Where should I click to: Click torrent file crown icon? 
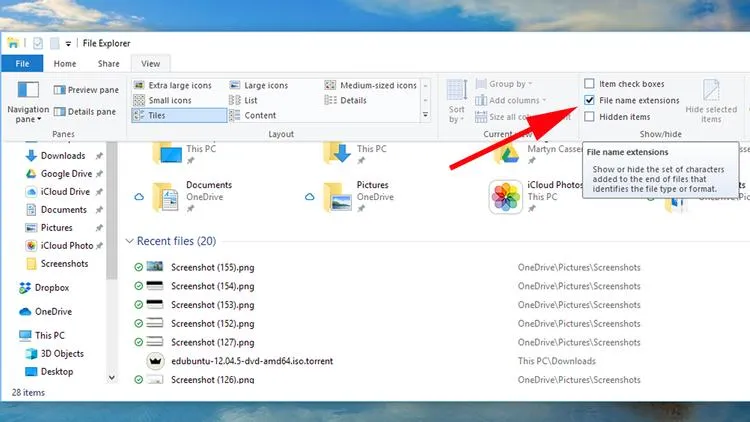click(x=155, y=361)
